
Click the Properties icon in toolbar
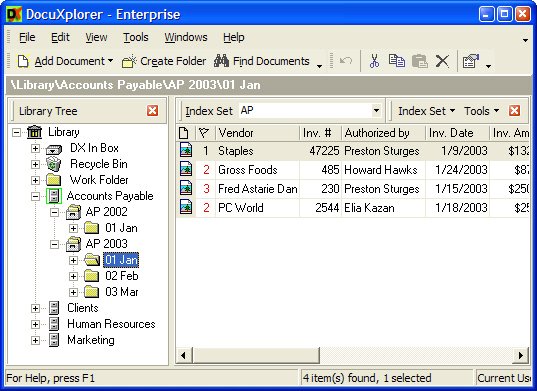point(471,61)
